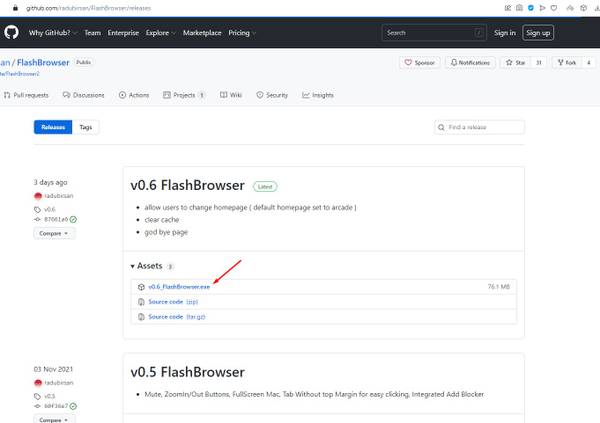Switch to the Insights tab
Screen dimensions: 600x423
click(x=318, y=95)
